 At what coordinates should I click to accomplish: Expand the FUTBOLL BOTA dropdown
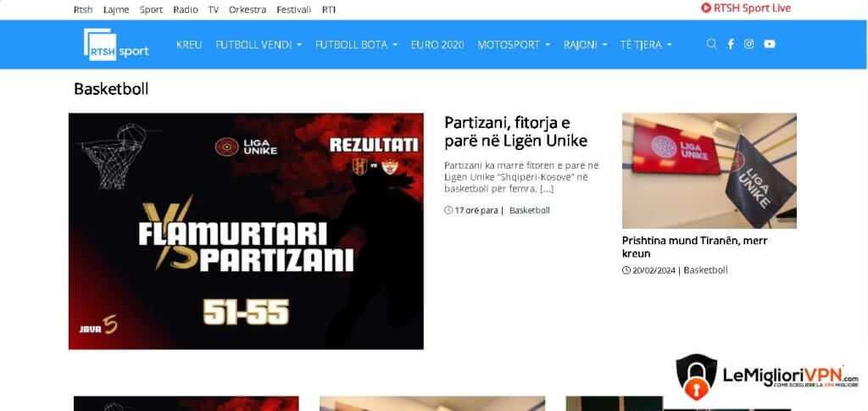[x=357, y=45]
